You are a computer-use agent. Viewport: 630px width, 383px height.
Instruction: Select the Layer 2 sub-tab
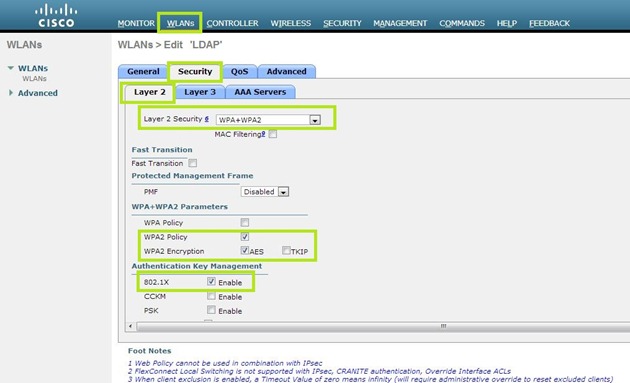(x=149, y=92)
